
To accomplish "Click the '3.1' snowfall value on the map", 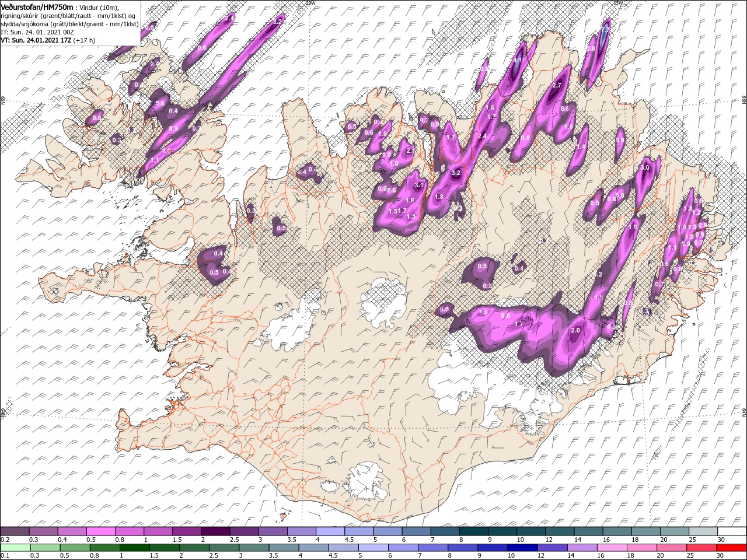I will coord(418,185).
